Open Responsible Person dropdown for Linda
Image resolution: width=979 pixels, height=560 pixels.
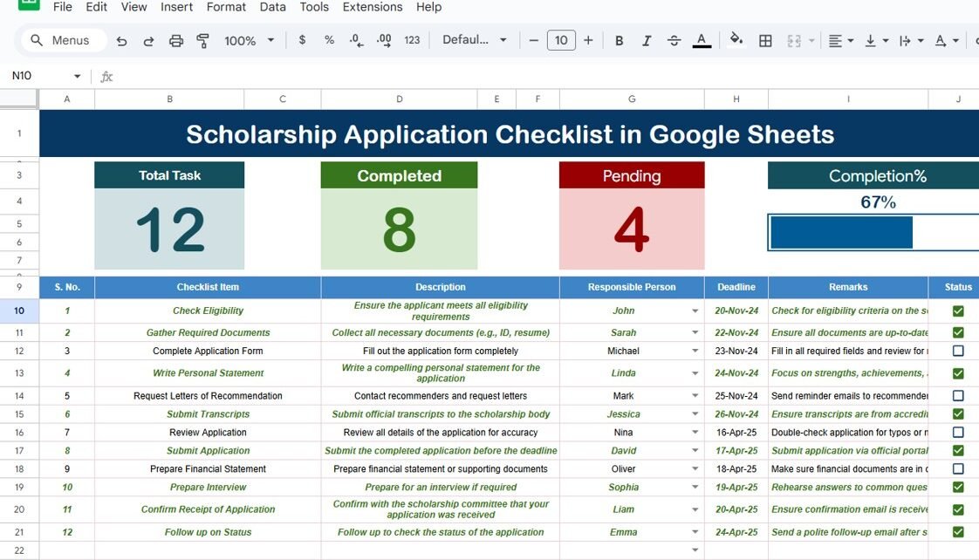(695, 373)
